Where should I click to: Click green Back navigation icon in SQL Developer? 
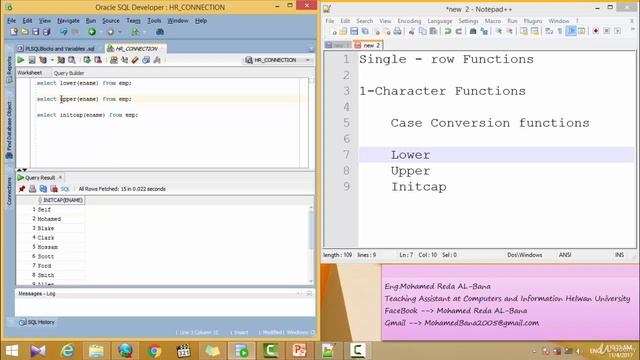click(x=92, y=31)
